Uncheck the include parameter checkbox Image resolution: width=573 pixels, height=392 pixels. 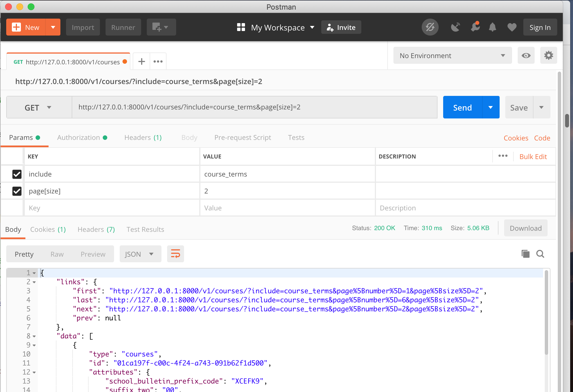click(x=17, y=174)
